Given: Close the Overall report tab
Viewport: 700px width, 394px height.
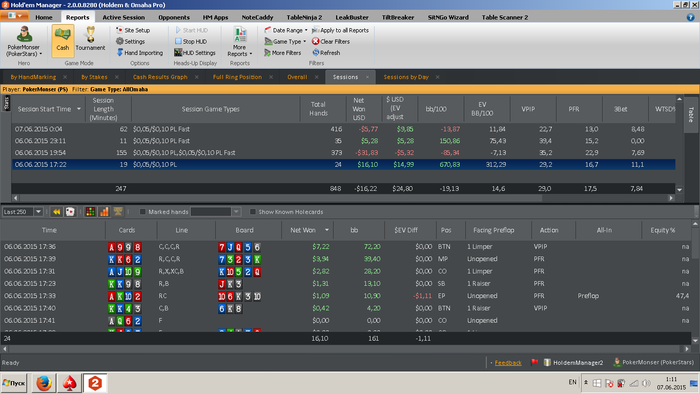Looking at the screenshot, I should tap(317, 77).
